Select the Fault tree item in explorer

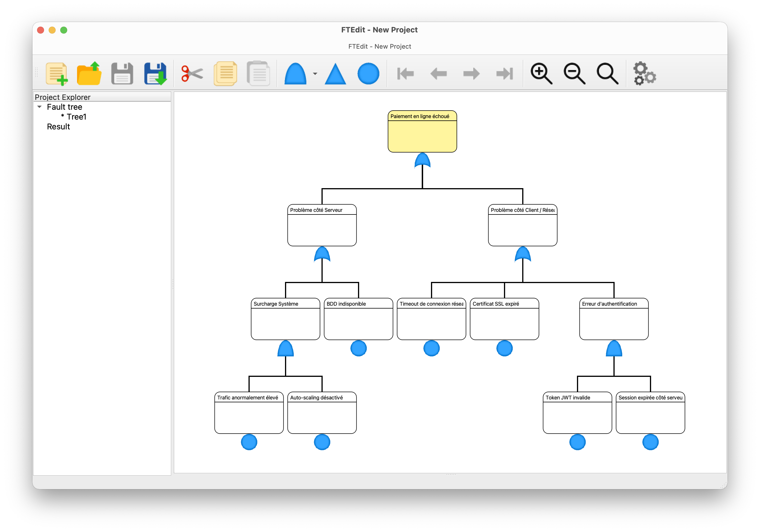[x=65, y=107]
